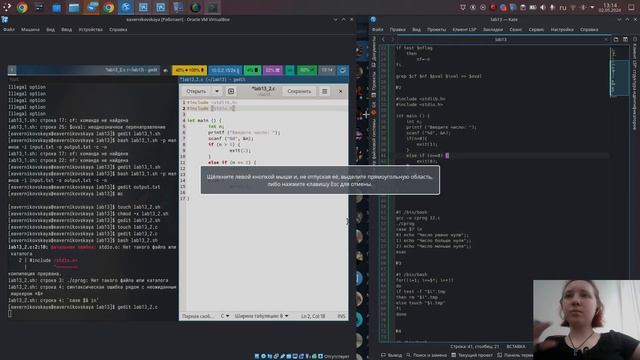This screenshot has height=360, width=640.
Task: Click the 'Сохранить' button in gedit
Action: point(299,91)
